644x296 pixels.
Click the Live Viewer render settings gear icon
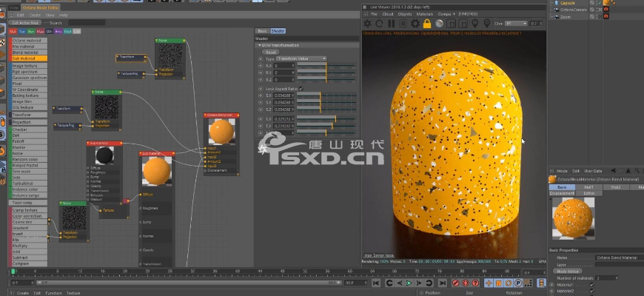click(415, 24)
